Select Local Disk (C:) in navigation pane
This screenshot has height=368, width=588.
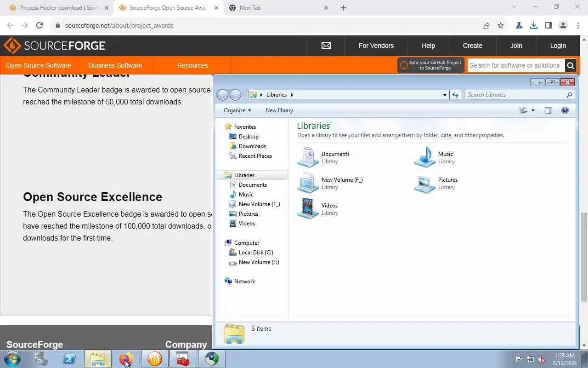click(256, 253)
